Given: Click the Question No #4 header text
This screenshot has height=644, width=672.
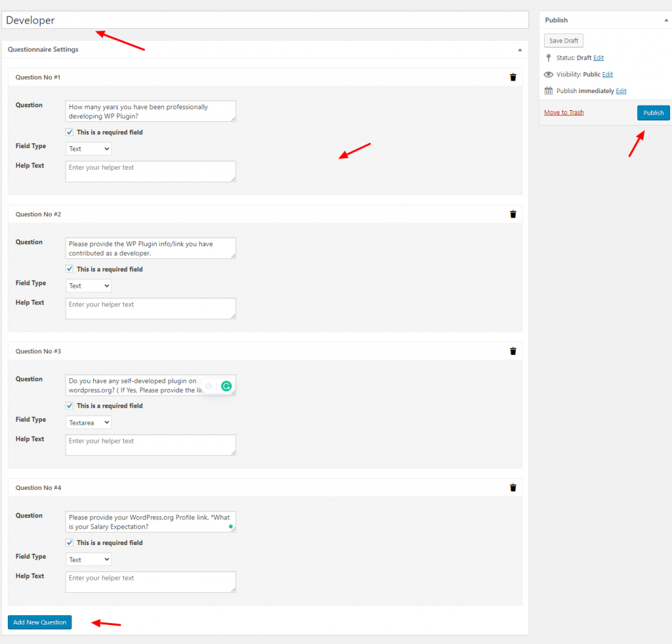Looking at the screenshot, I should tap(38, 488).
